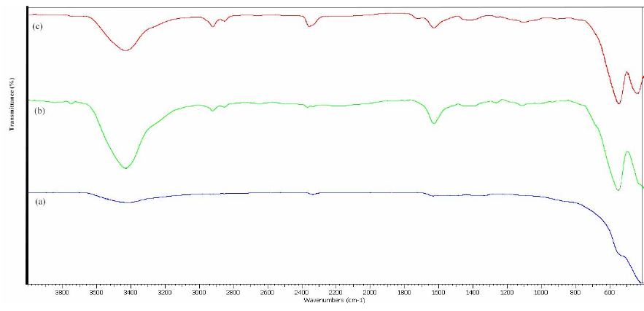
Task: Click green curve's deepest dip near 3400
Action: (126, 168)
